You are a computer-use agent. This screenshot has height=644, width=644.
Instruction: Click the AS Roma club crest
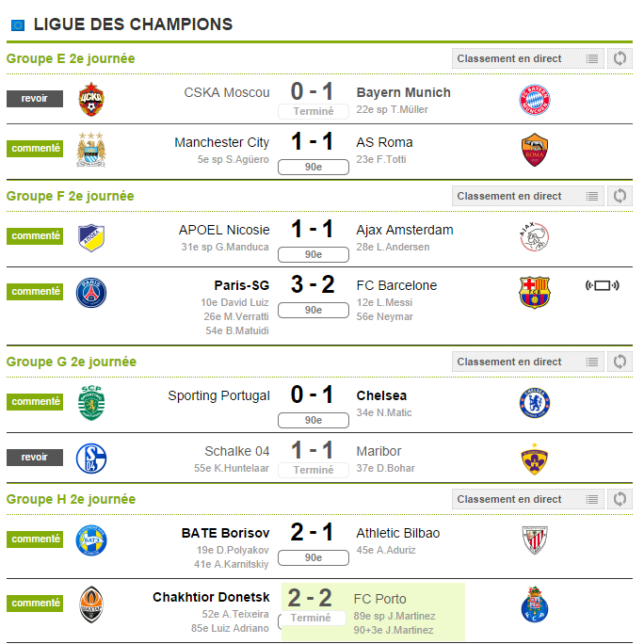point(535,149)
